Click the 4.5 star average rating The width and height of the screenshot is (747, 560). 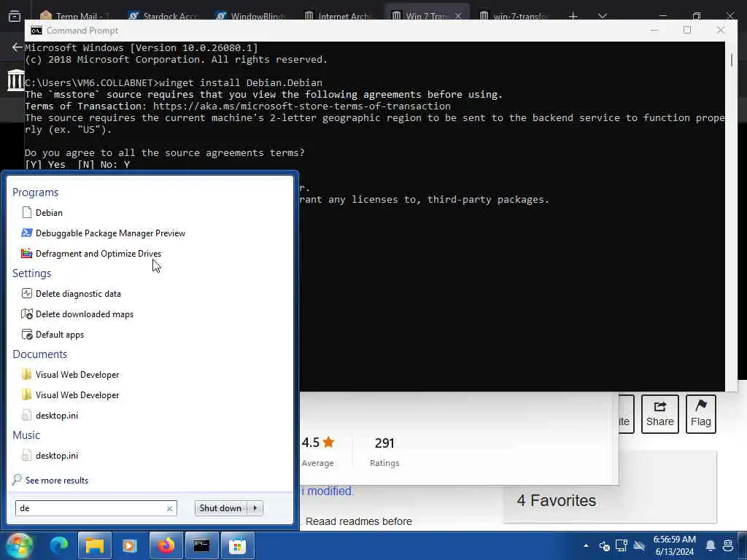click(318, 443)
